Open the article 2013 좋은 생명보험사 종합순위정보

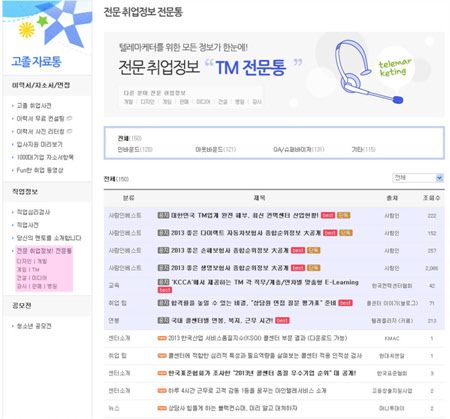point(230,268)
